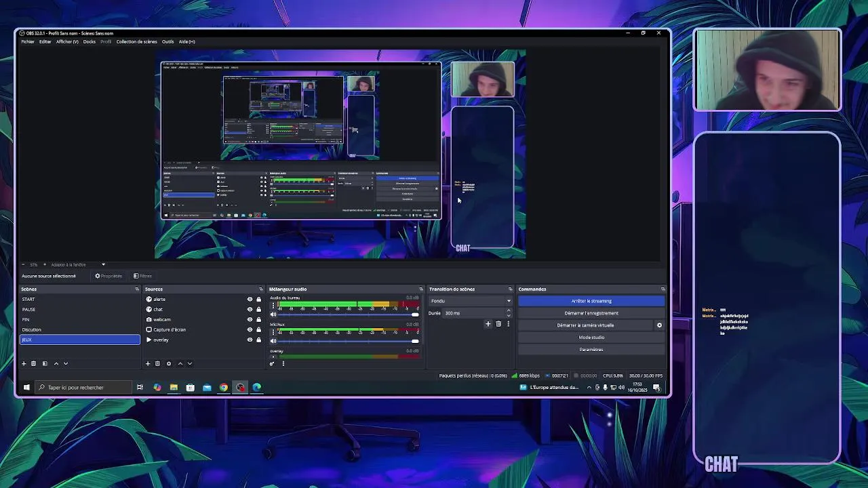Hide the overlay source
The image size is (868, 488).
250,340
